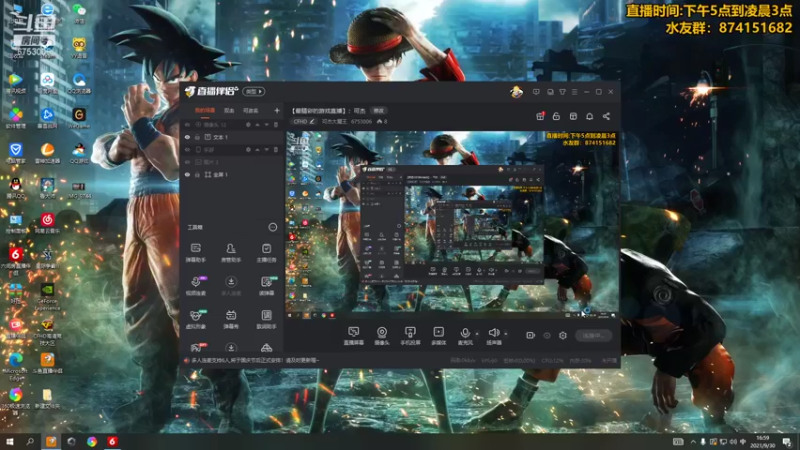Open the 弹幕助手 tool
Viewport: 800px width, 450px height.
click(195, 253)
